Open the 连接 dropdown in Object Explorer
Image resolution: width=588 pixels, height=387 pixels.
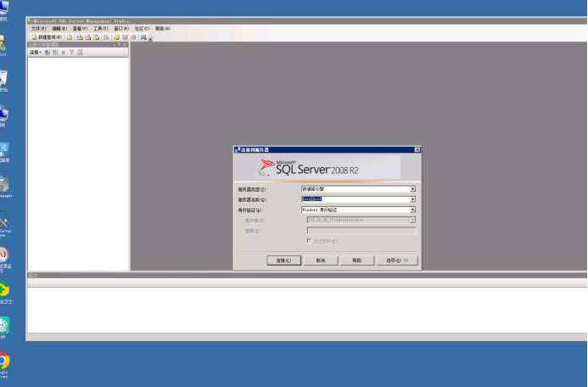tap(36, 52)
